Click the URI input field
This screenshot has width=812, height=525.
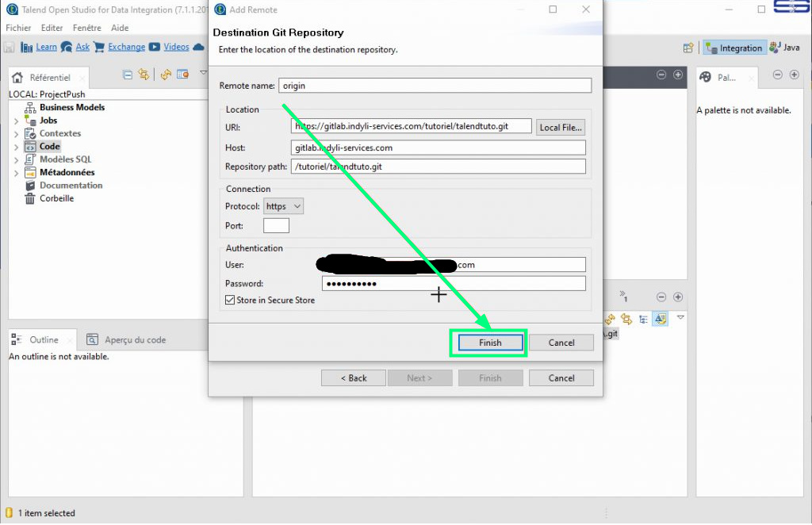pyautogui.click(x=412, y=126)
